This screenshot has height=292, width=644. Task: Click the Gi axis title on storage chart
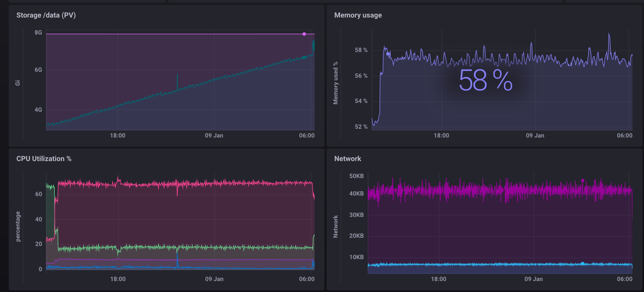(18, 83)
